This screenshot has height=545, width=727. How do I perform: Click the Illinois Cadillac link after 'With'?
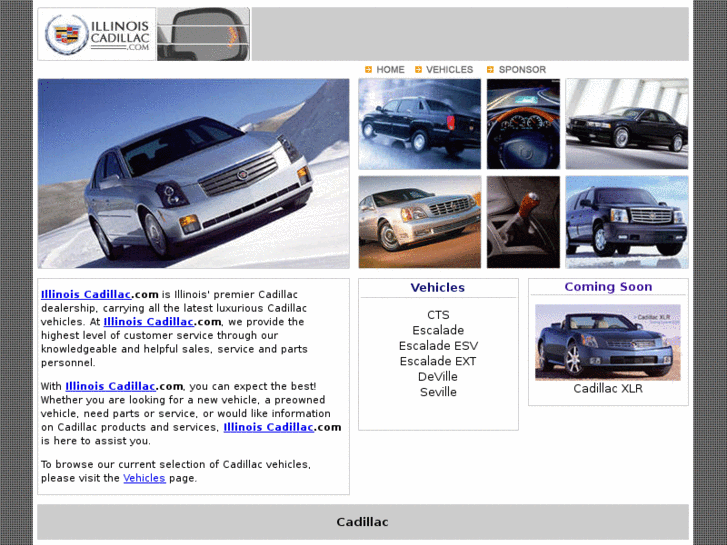tap(110, 386)
